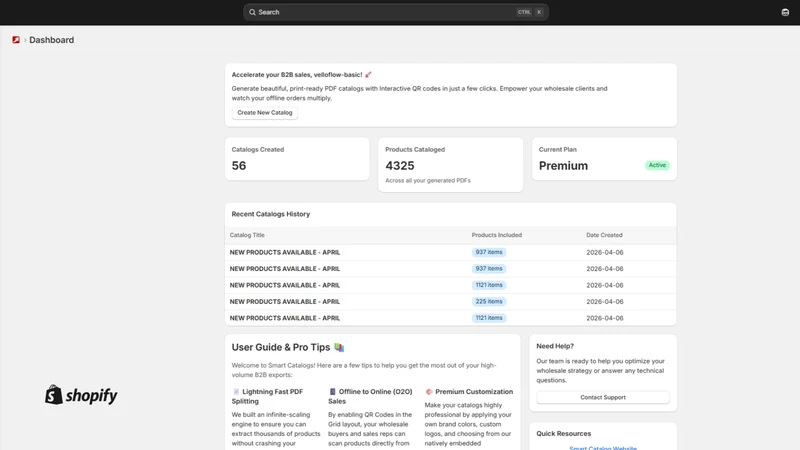The width and height of the screenshot is (800, 450).
Task: Click the Premium Customization title
Action: [x=474, y=392]
